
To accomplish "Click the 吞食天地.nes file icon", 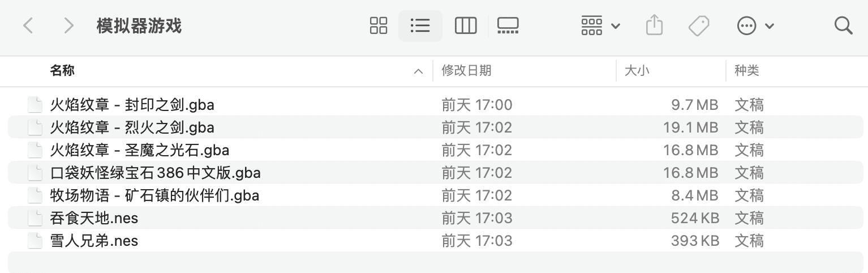I will [x=36, y=218].
